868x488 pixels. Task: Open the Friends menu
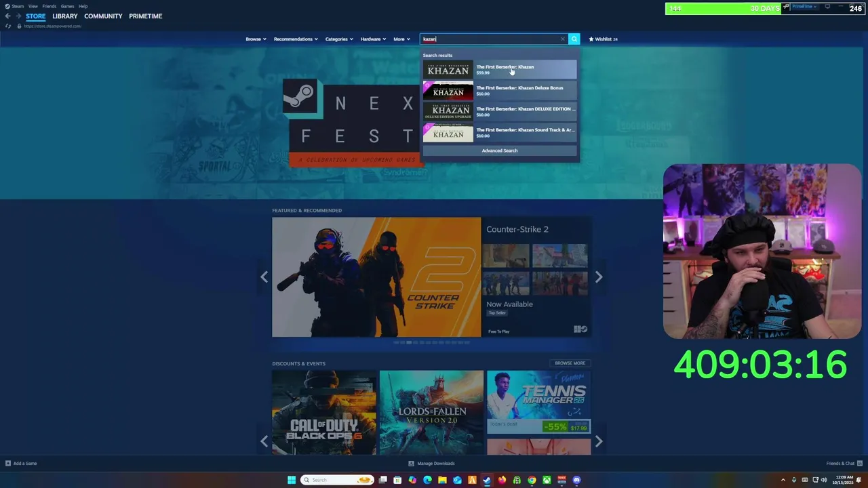[x=50, y=6]
